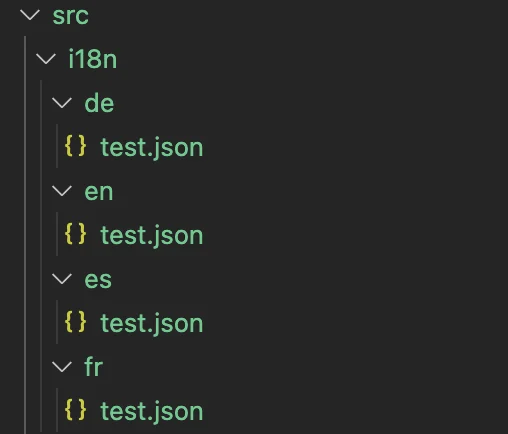Open test.json in the de folder
This screenshot has height=434, width=508.
pyautogui.click(x=152, y=147)
